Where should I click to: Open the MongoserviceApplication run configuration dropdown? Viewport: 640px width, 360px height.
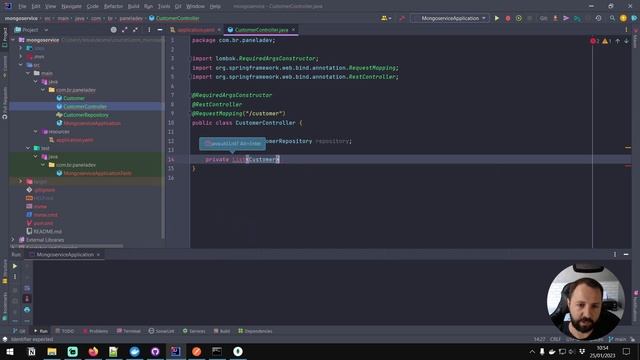[x=449, y=18]
